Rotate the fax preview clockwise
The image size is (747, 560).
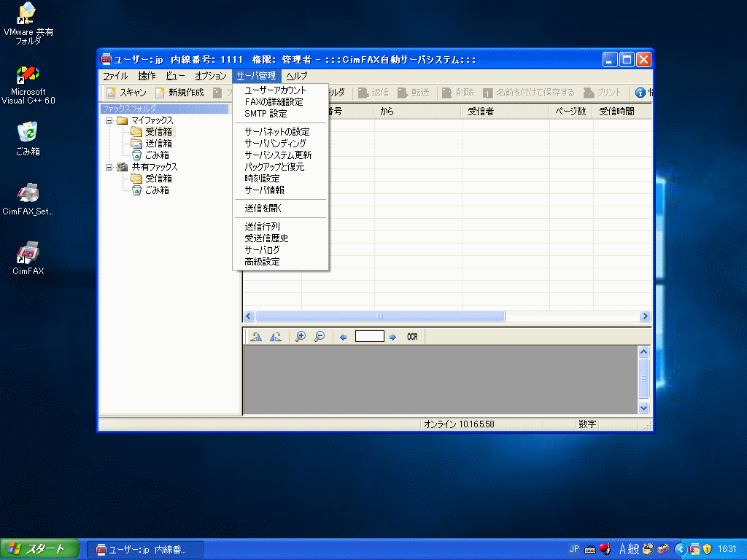(x=275, y=337)
